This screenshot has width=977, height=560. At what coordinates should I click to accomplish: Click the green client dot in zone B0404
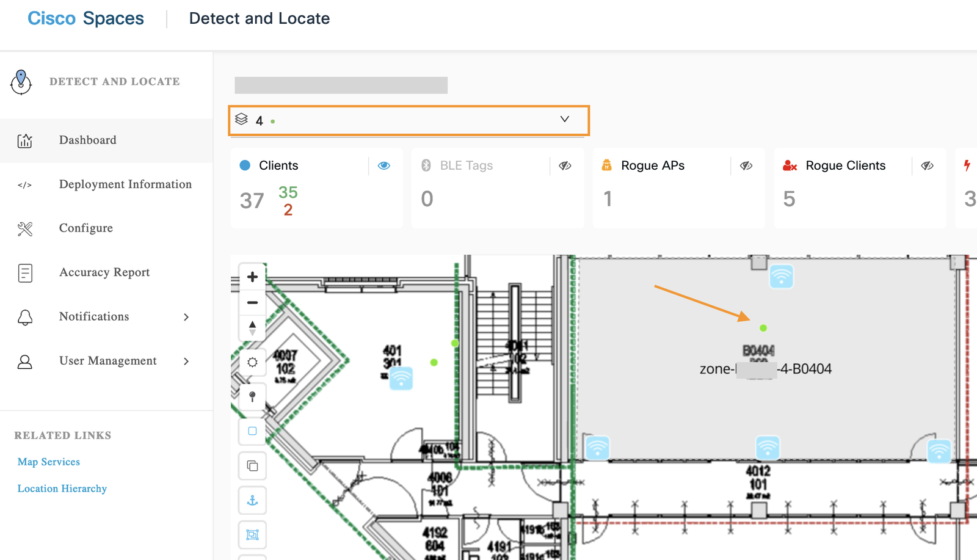pyautogui.click(x=763, y=328)
